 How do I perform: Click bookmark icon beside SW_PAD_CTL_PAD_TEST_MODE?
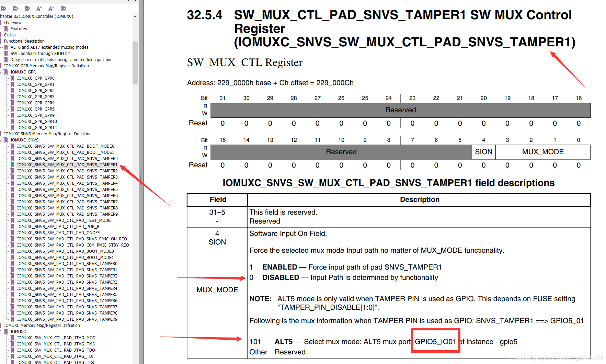coord(13,220)
